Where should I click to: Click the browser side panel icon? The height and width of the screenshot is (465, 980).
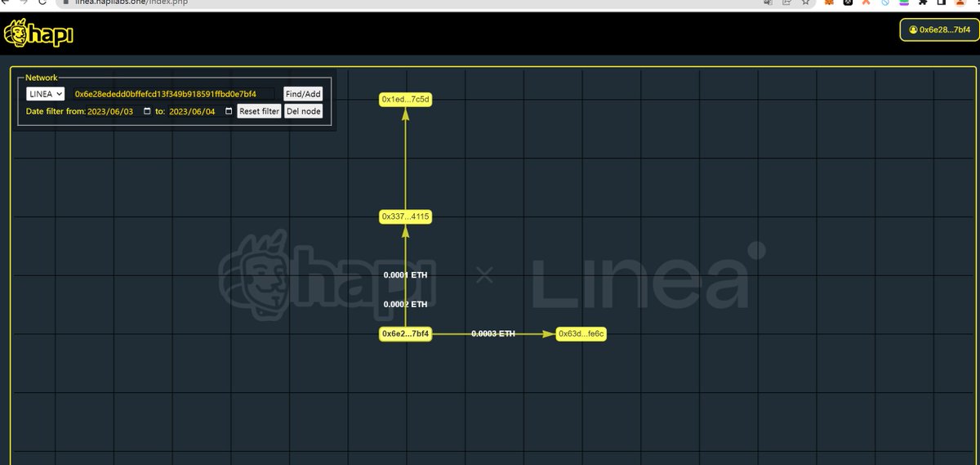(x=942, y=3)
